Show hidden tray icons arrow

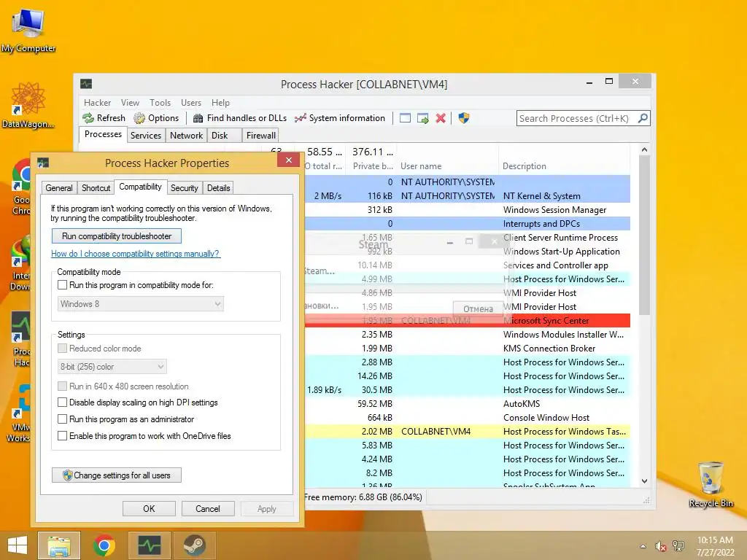(x=643, y=546)
